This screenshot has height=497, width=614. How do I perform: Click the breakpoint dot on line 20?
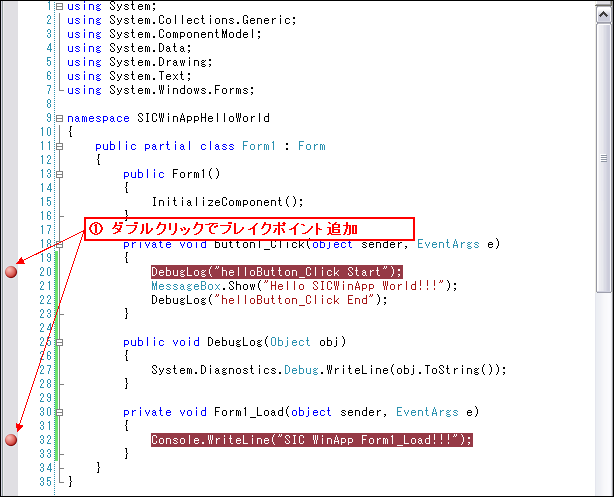[x=11, y=272]
